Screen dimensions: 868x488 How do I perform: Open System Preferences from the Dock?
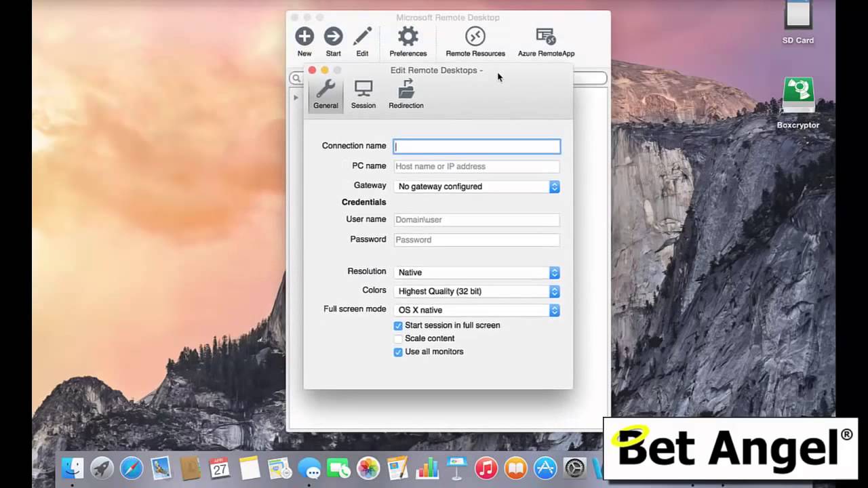click(x=575, y=468)
